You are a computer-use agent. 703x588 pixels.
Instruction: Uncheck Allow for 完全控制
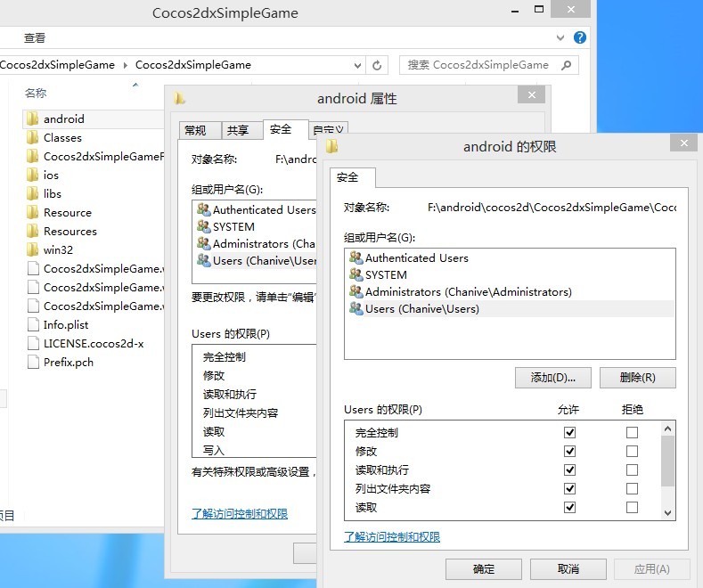(x=570, y=432)
